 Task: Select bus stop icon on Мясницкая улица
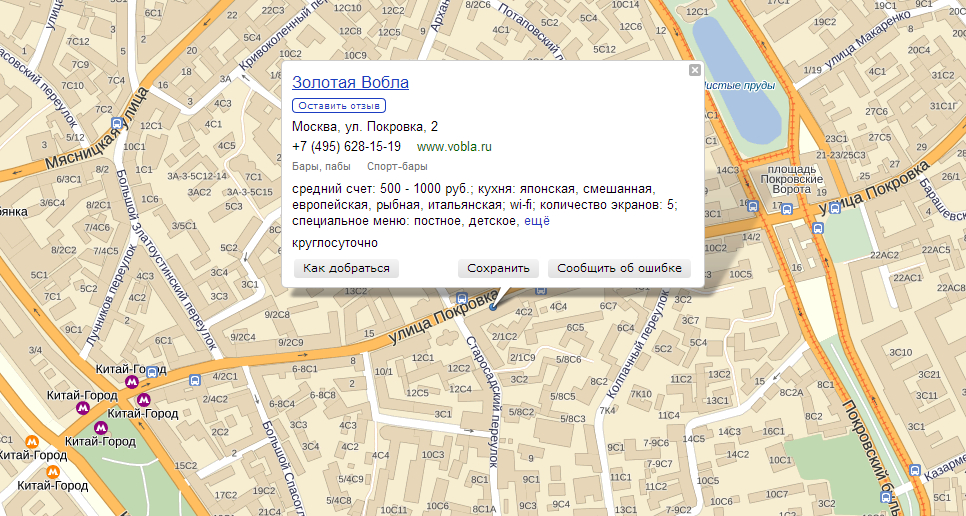coord(116,123)
